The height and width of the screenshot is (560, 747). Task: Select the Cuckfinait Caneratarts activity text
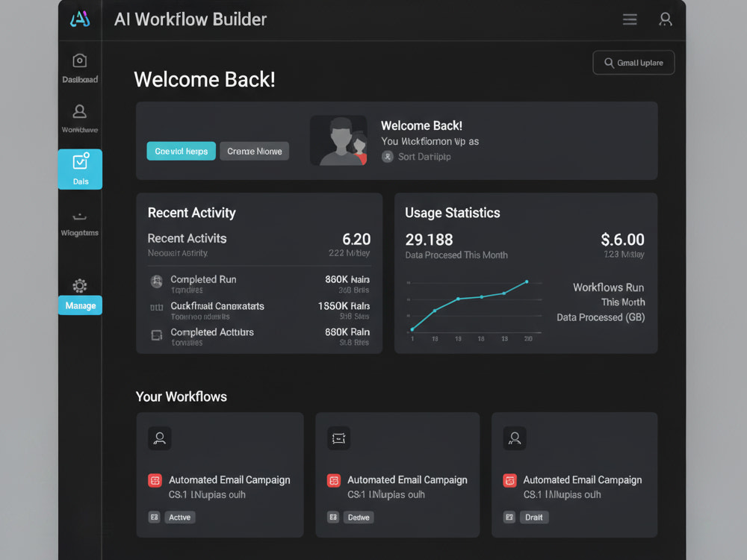[217, 306]
